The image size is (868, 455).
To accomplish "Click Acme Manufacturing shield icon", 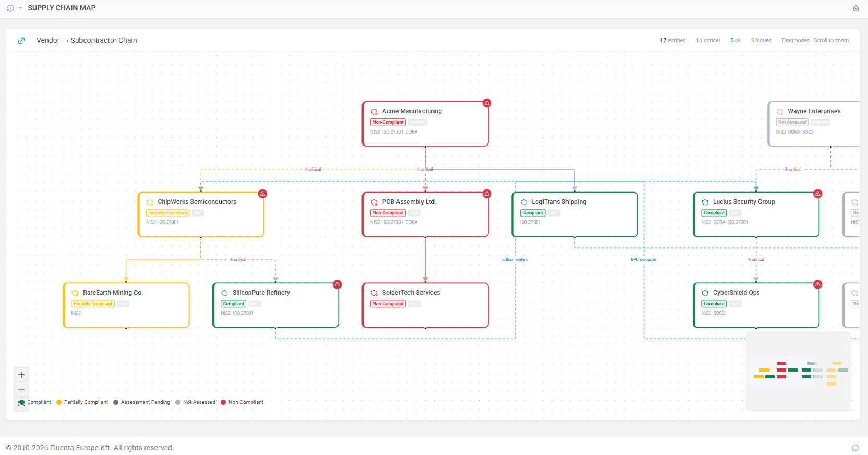I will (x=374, y=112).
